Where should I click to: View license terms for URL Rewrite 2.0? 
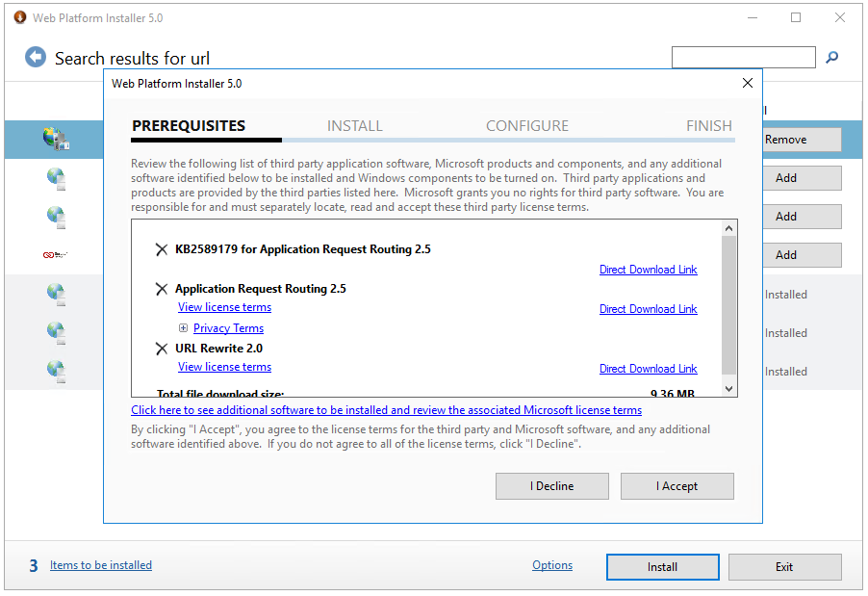click(224, 367)
